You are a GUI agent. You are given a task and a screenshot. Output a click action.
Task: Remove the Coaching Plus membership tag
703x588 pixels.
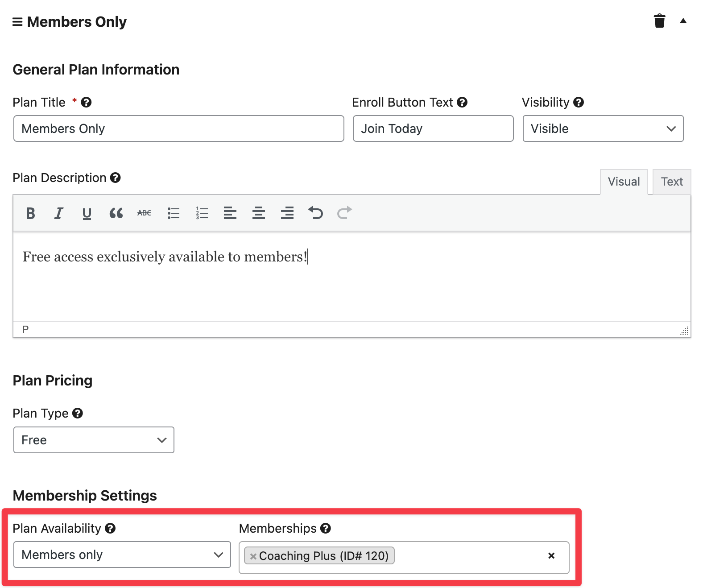point(253,556)
